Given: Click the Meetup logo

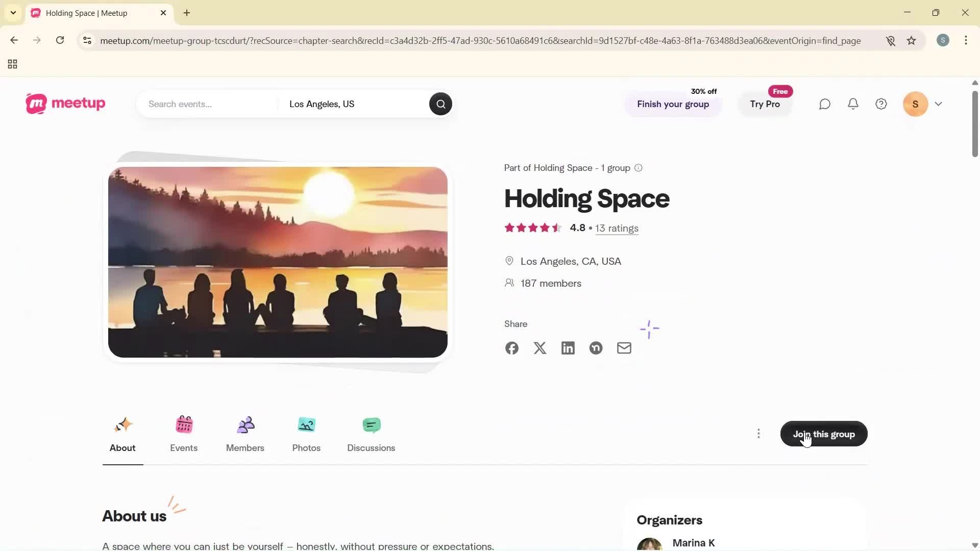Looking at the screenshot, I should point(65,104).
